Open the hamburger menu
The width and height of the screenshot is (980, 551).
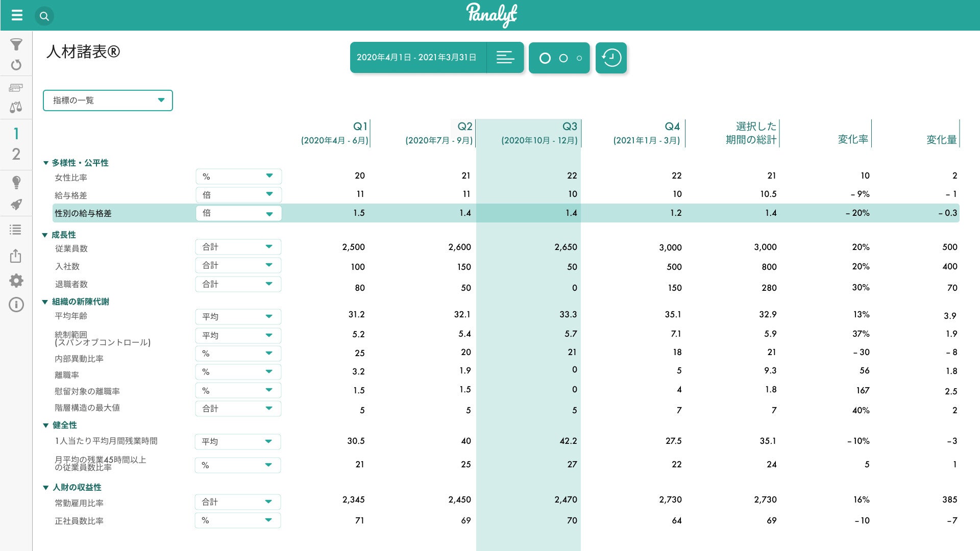click(17, 15)
